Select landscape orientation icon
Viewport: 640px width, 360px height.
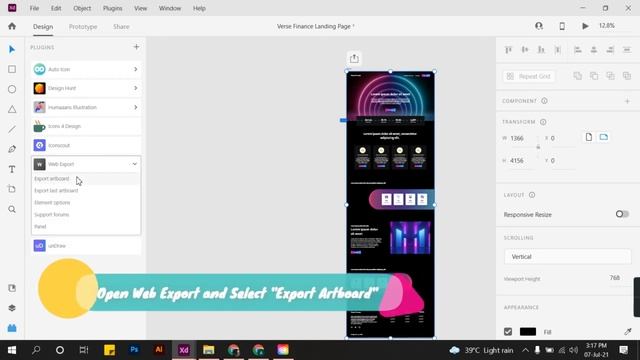(604, 137)
